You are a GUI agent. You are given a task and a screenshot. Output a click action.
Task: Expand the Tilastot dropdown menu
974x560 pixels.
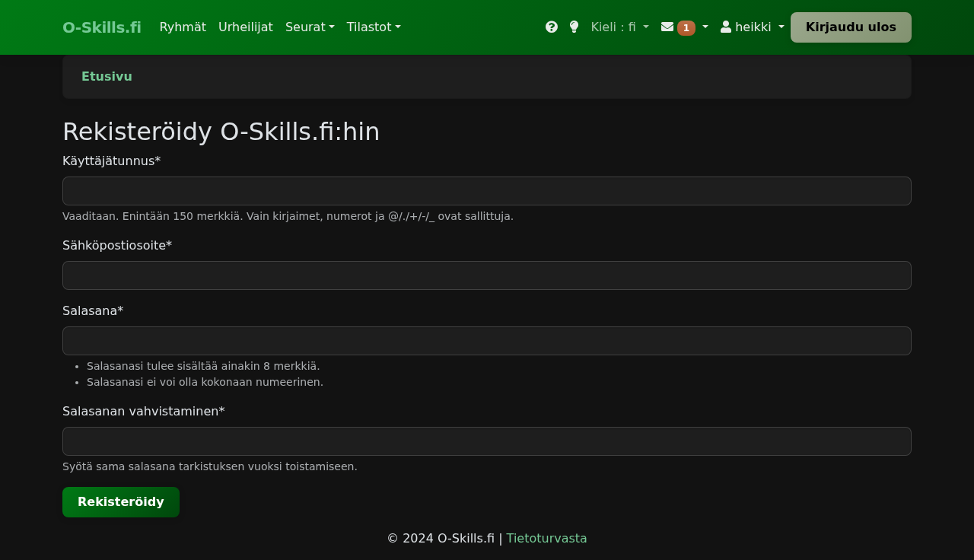point(374,27)
